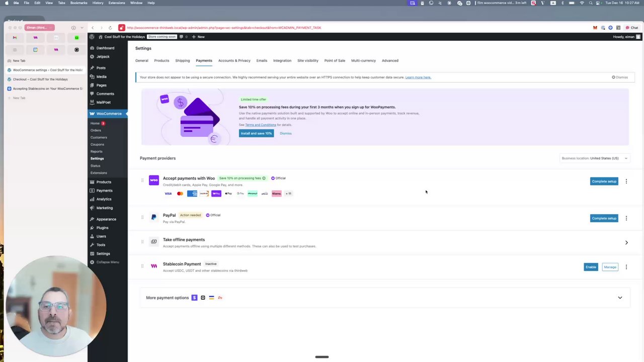Click Install and save 10% button
The image size is (644, 362).
[x=256, y=133]
